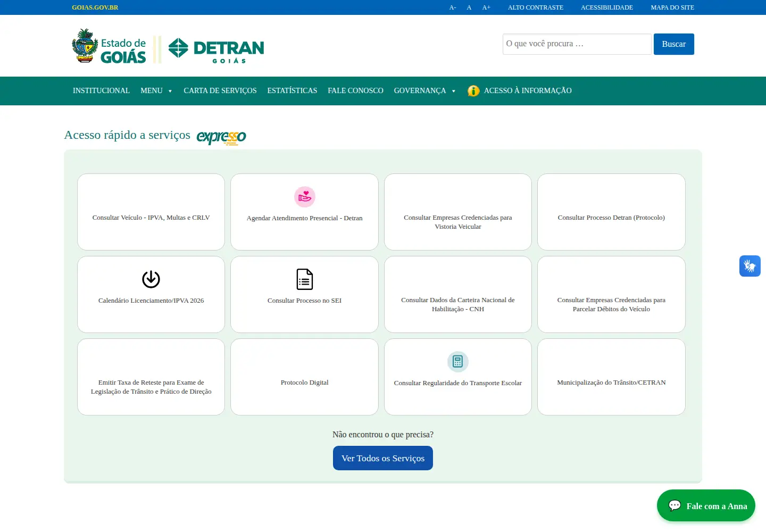This screenshot has width=766, height=532.
Task: Increase font size with A+
Action: (x=486, y=7)
